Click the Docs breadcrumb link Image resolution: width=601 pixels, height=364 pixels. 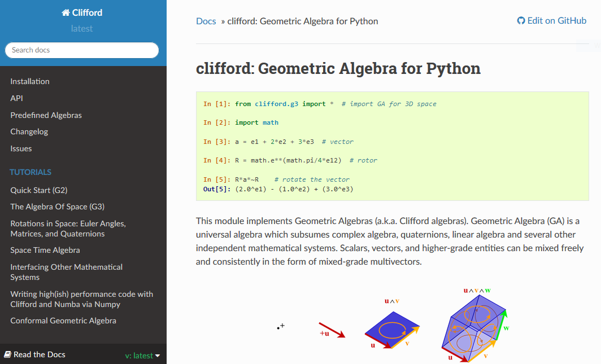(206, 21)
